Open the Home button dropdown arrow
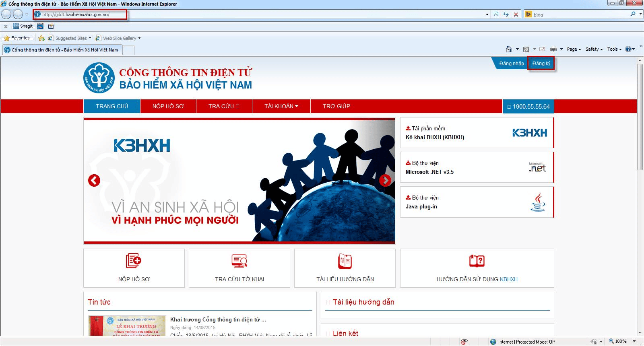The image size is (644, 346). click(x=517, y=49)
